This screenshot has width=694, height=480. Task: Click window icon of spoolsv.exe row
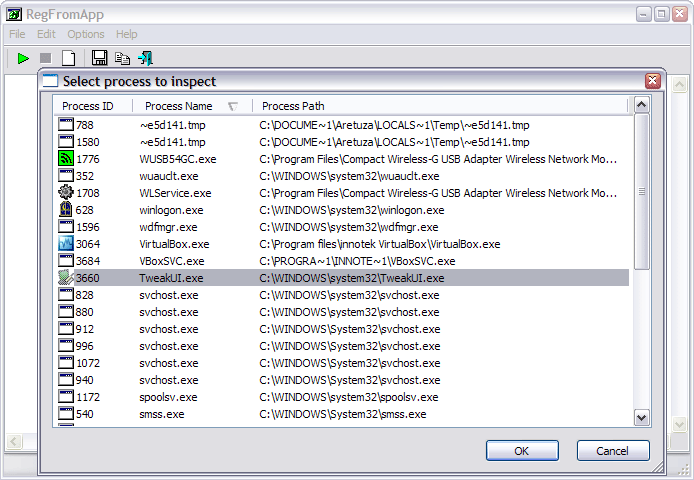pyautogui.click(x=66, y=396)
